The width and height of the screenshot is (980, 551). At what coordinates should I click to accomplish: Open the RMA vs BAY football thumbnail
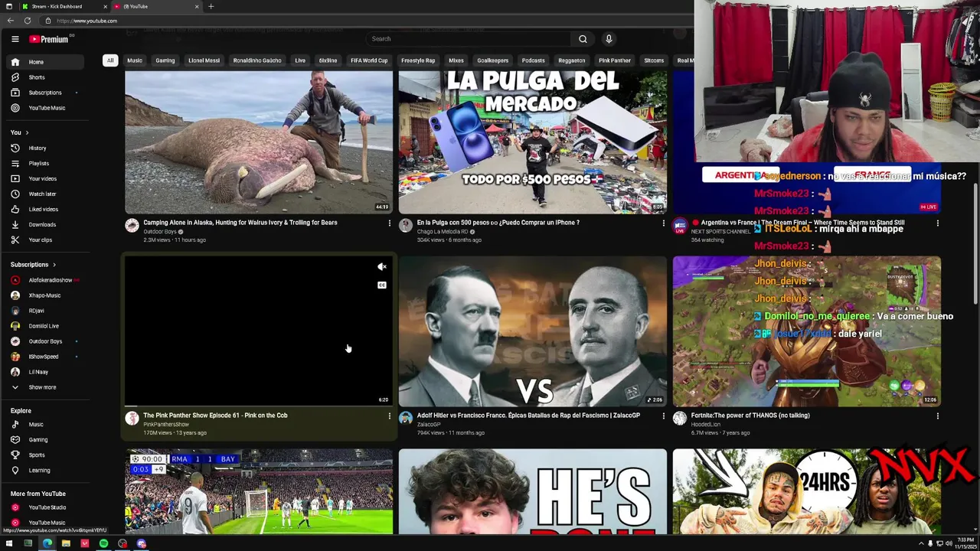(259, 491)
